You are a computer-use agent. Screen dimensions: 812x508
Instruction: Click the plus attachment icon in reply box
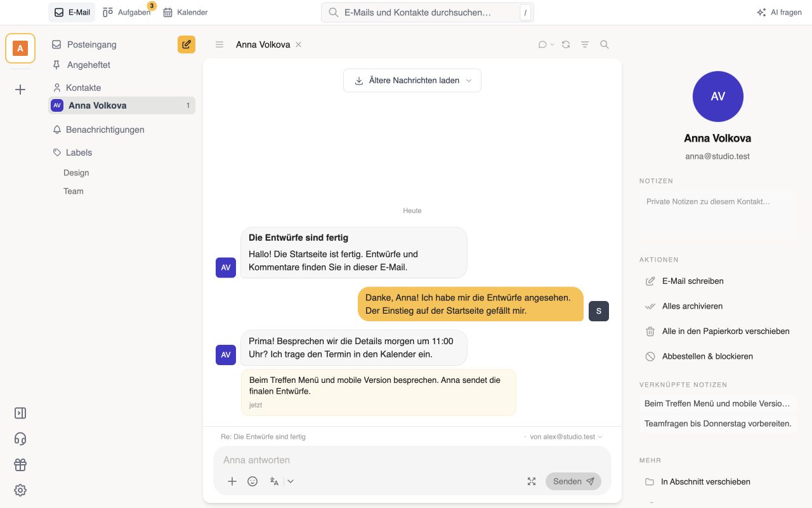point(232,481)
